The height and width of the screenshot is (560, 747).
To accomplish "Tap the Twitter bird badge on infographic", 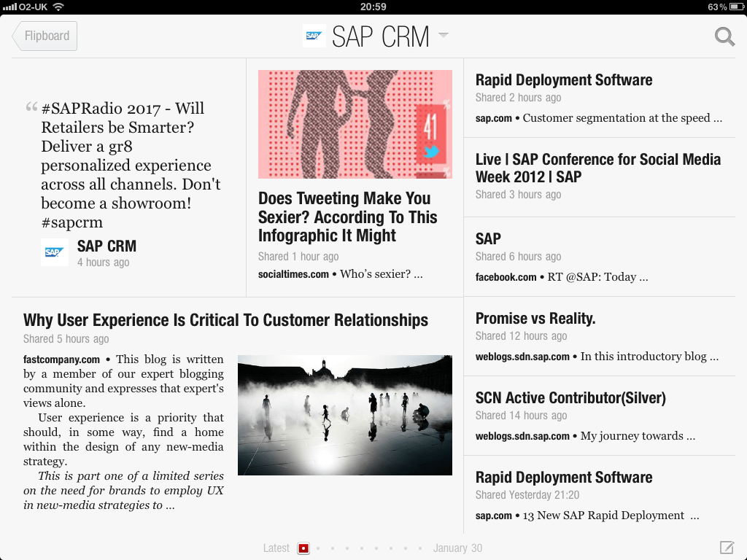I will [431, 152].
